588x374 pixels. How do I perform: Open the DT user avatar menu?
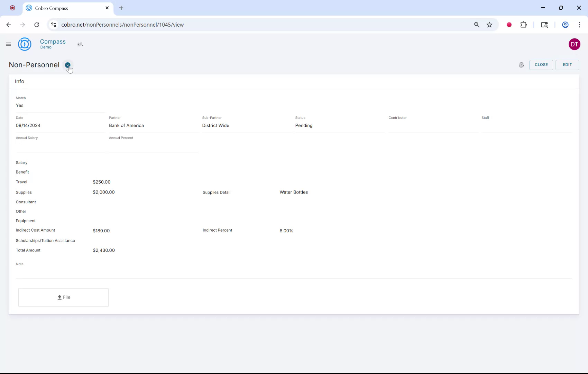coord(575,44)
